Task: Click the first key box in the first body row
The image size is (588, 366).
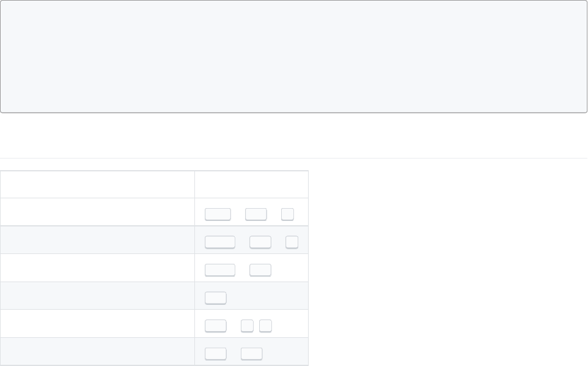Action: (218, 214)
